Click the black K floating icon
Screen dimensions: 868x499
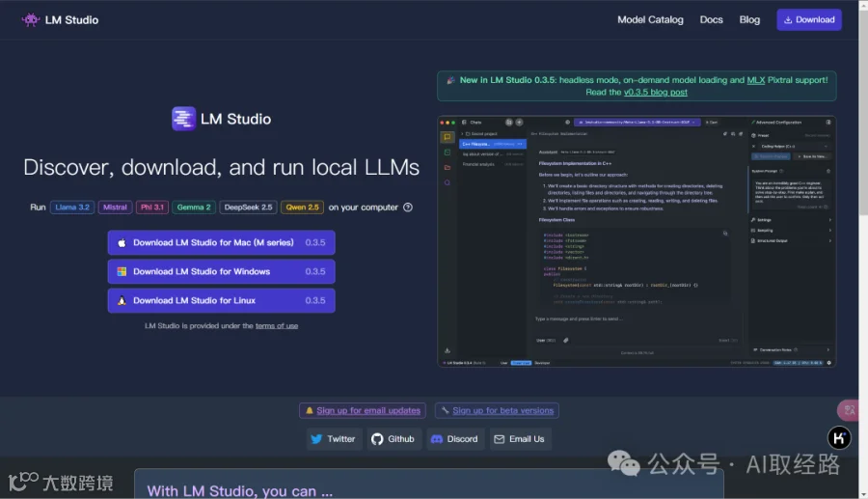point(839,438)
